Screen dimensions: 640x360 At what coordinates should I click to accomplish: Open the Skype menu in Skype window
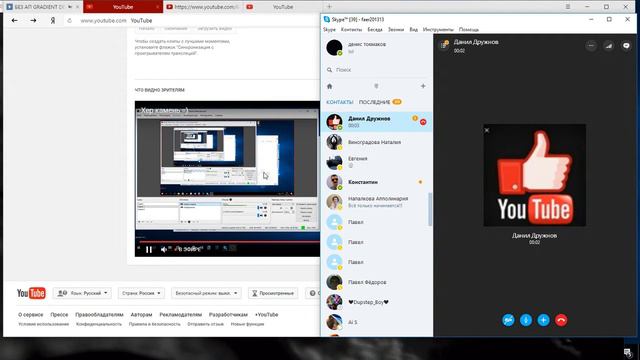[329, 29]
